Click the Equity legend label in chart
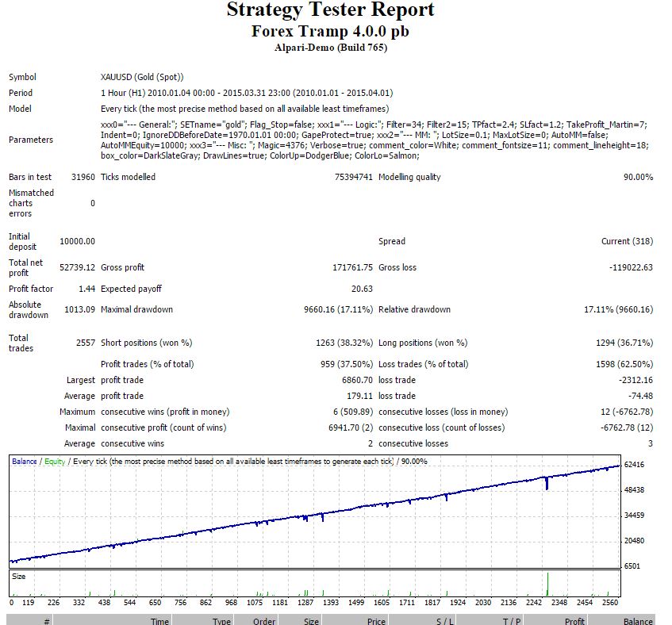Image resolution: width=672 pixels, height=625 pixels. (55, 462)
